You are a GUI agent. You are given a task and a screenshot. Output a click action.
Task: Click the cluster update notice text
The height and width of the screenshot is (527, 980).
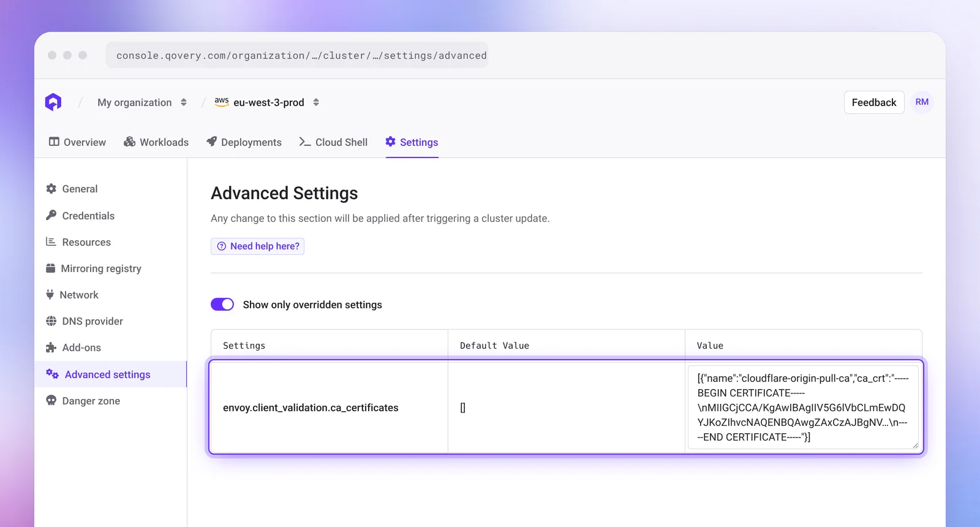[380, 218]
